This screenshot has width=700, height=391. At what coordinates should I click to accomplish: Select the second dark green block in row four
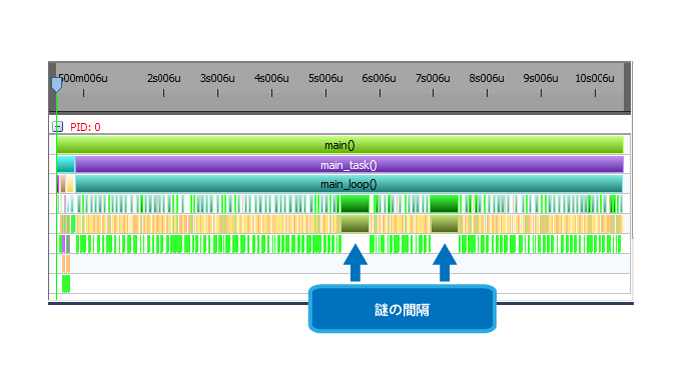tap(445, 204)
